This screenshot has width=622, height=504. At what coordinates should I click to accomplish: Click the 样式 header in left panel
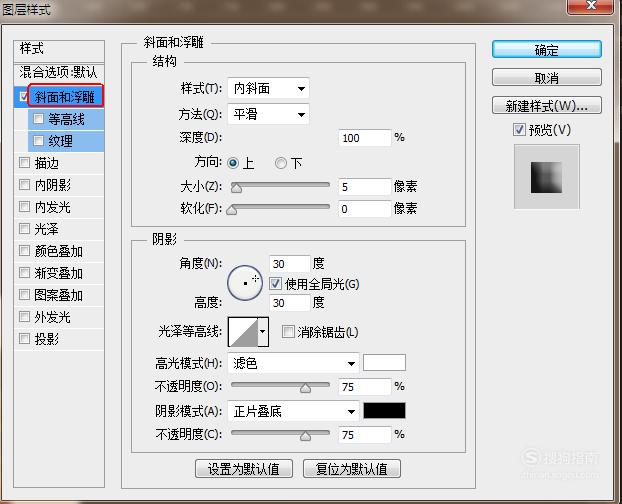59,49
